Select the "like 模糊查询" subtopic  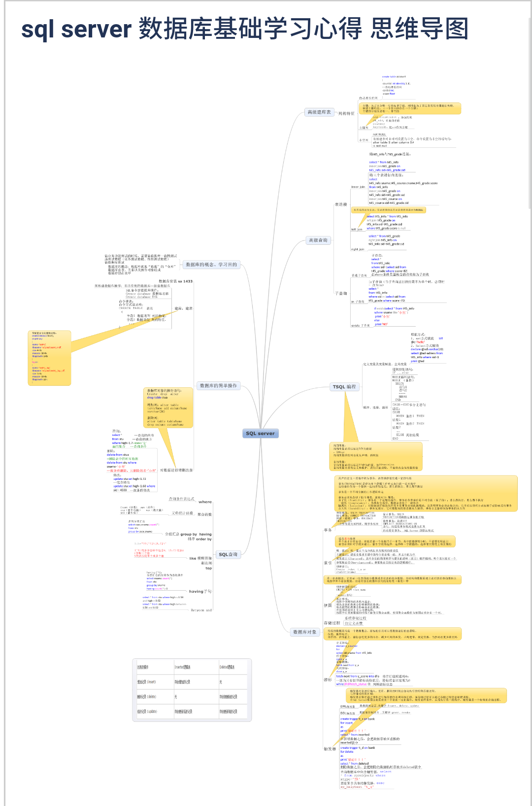click(x=200, y=558)
